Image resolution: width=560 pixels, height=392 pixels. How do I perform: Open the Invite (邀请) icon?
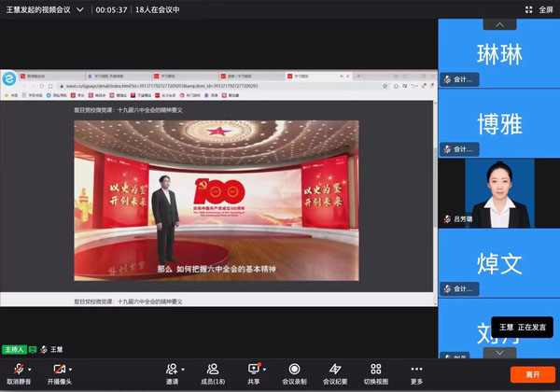pyautogui.click(x=172, y=371)
